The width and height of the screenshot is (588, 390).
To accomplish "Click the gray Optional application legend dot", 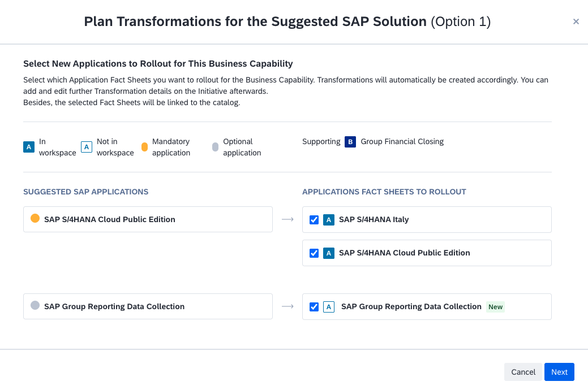I will point(215,147).
